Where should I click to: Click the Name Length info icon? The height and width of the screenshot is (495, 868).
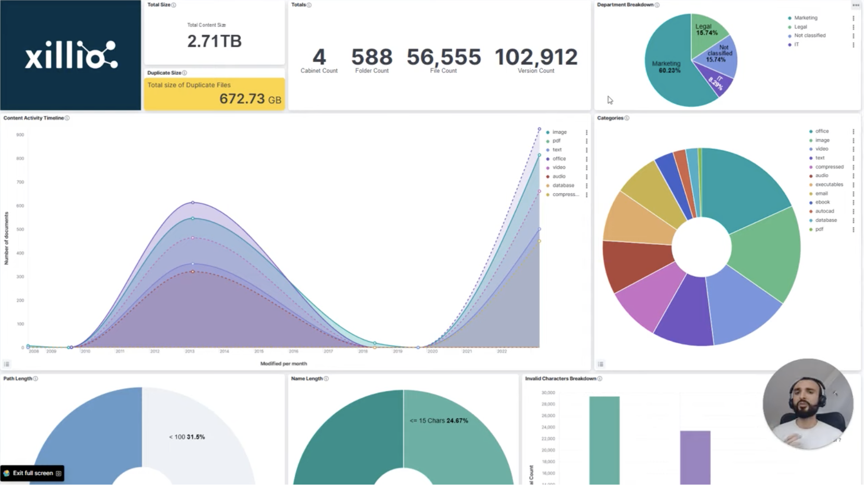tap(326, 379)
